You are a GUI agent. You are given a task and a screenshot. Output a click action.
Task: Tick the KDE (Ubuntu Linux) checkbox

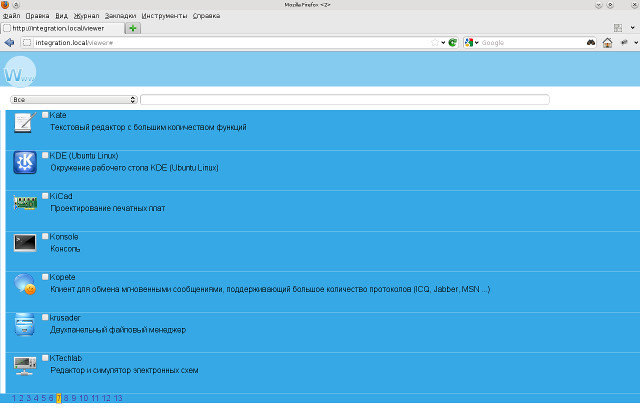[45, 156]
